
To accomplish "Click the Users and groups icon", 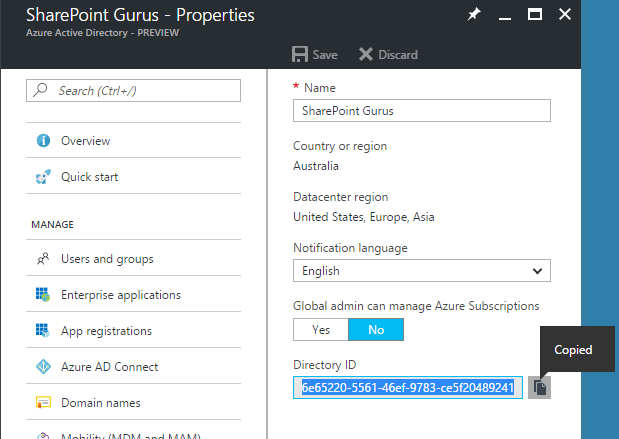I will 43,259.
